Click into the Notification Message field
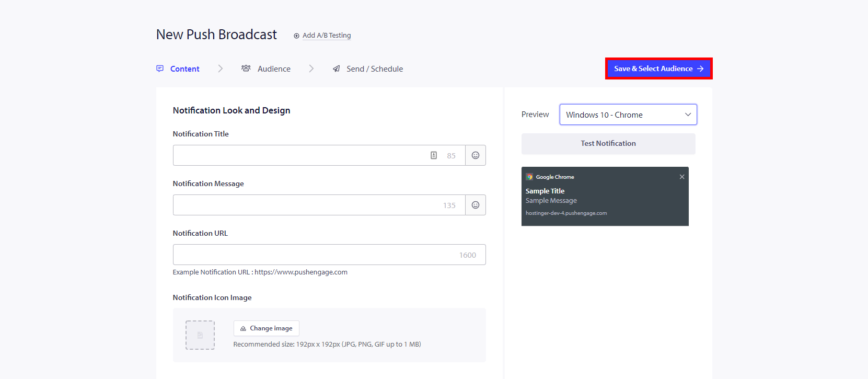 [x=306, y=205]
